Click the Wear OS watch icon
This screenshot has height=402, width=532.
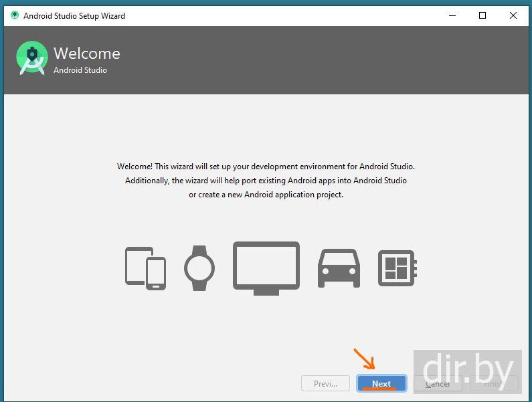(x=199, y=268)
